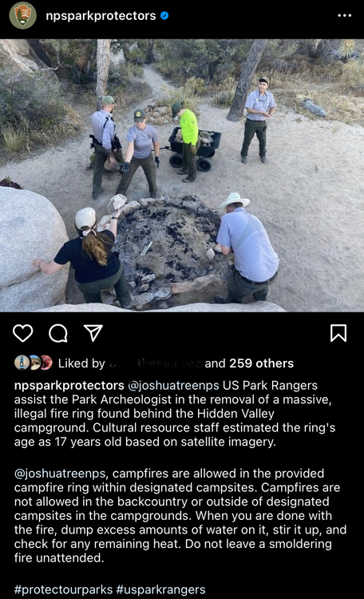Tap the #usparkrangers hashtag

coord(160,589)
